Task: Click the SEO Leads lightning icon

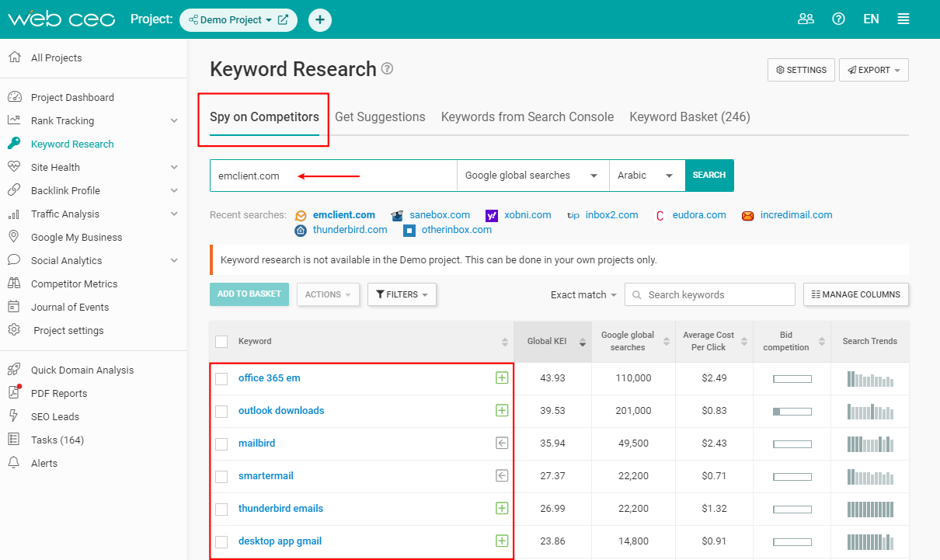Action: coord(14,416)
